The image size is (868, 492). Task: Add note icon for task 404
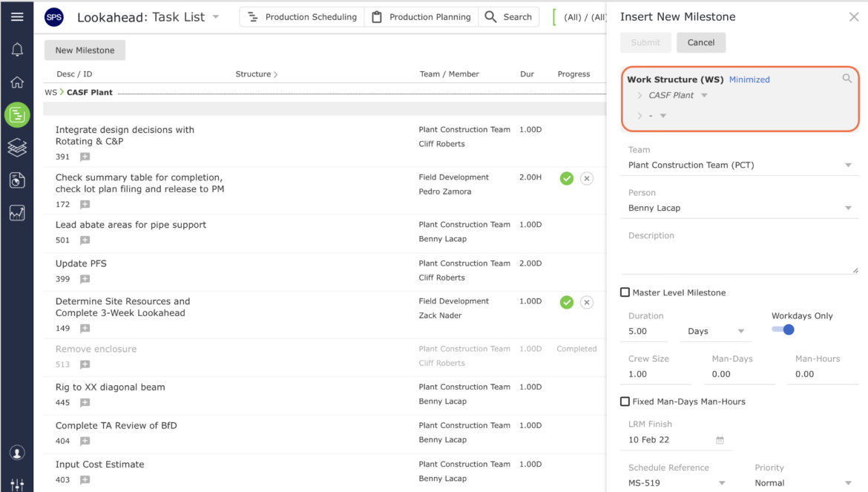pyautogui.click(x=85, y=441)
